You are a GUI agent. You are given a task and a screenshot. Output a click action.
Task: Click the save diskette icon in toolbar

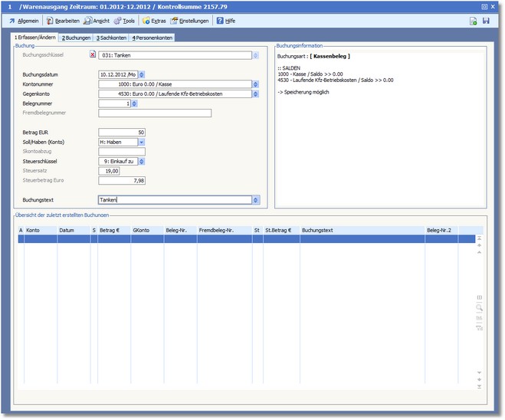pos(486,21)
